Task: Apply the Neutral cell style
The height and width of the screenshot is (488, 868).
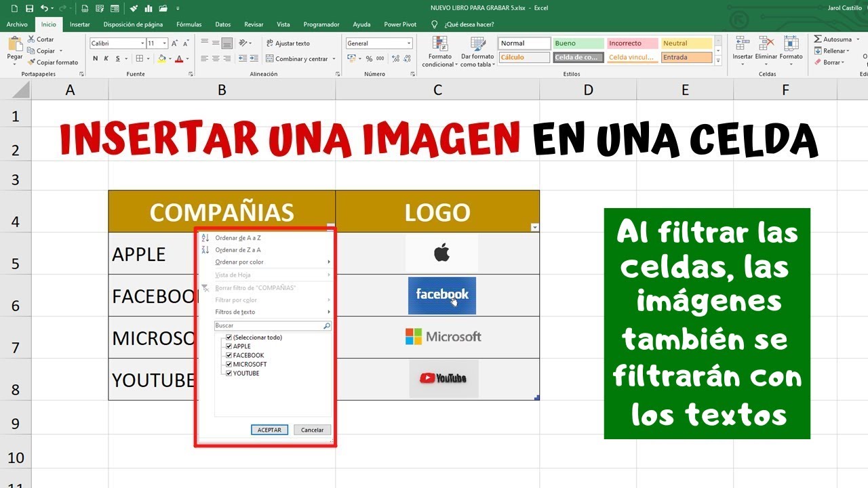Action: click(686, 43)
